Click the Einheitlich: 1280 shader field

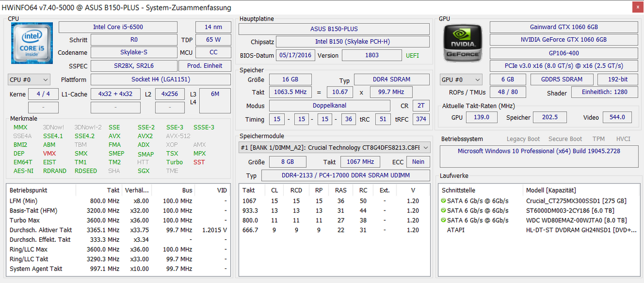(x=604, y=92)
